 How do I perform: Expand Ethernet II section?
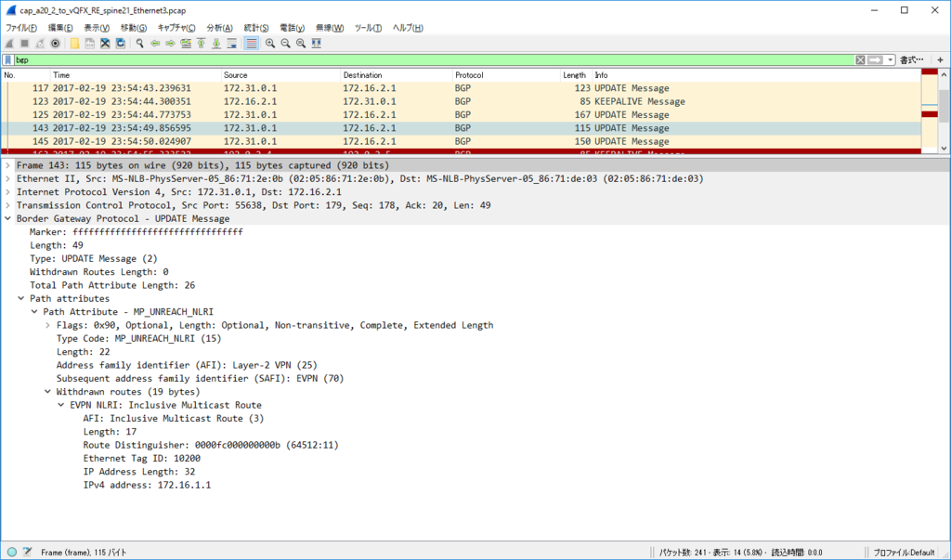coord(7,178)
